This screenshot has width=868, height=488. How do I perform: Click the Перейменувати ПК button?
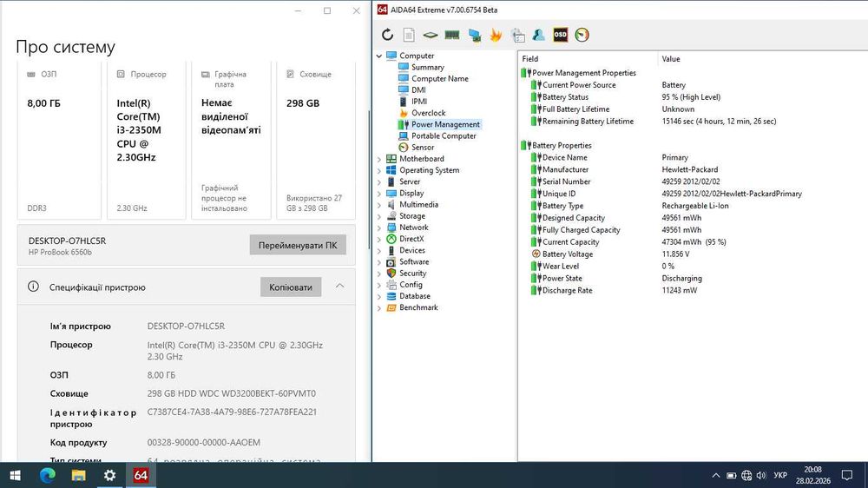pyautogui.click(x=298, y=246)
